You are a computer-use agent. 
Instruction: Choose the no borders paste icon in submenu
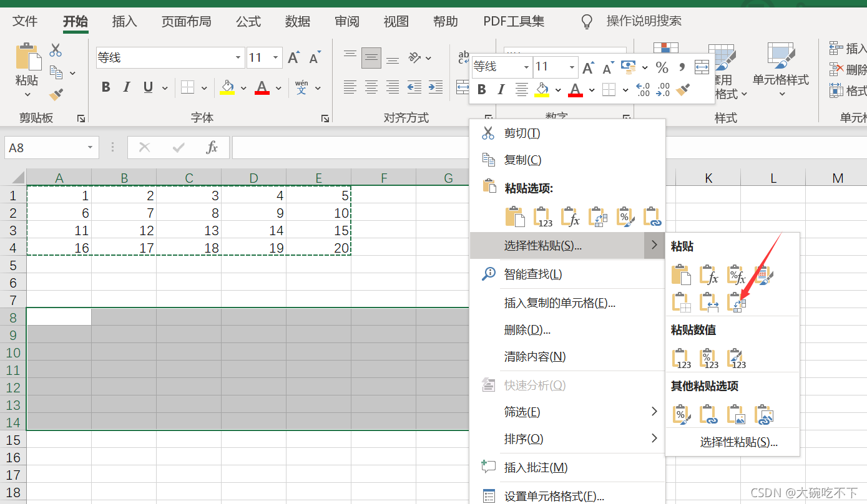click(681, 303)
